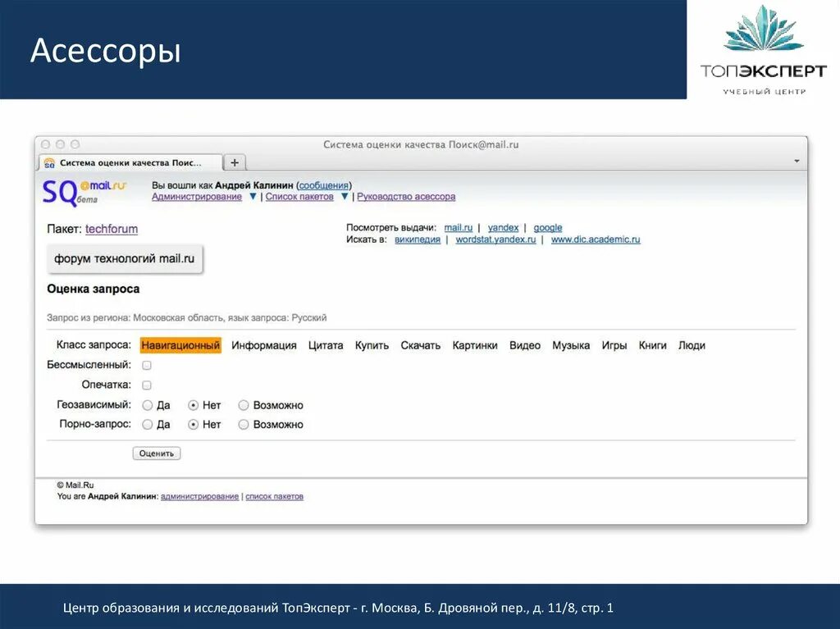Screen dimensions: 840x629
Task: Click the red close window button
Action: pyautogui.click(x=46, y=144)
